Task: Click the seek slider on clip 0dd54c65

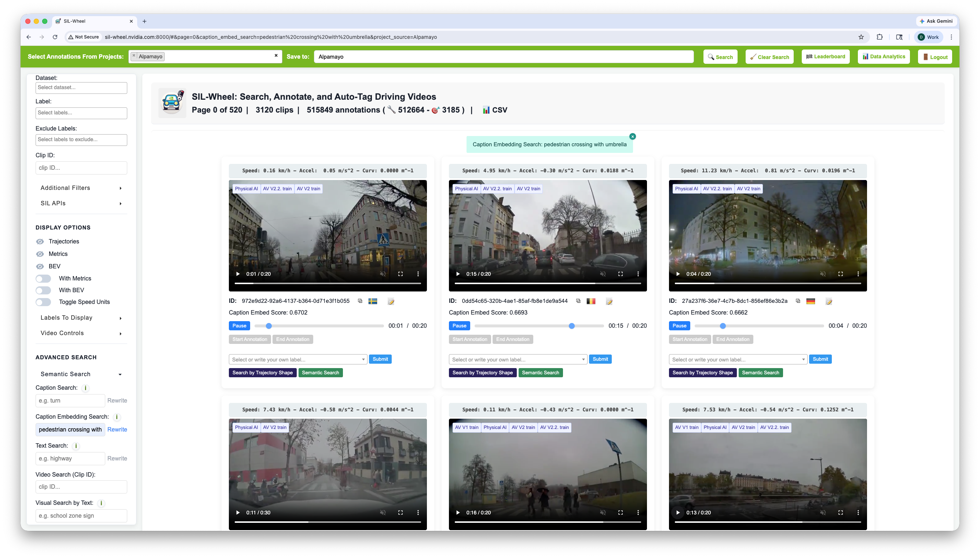Action: 539,326
